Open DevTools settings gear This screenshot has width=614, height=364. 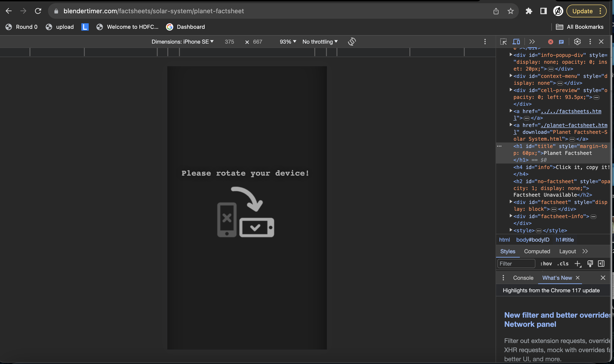click(577, 42)
